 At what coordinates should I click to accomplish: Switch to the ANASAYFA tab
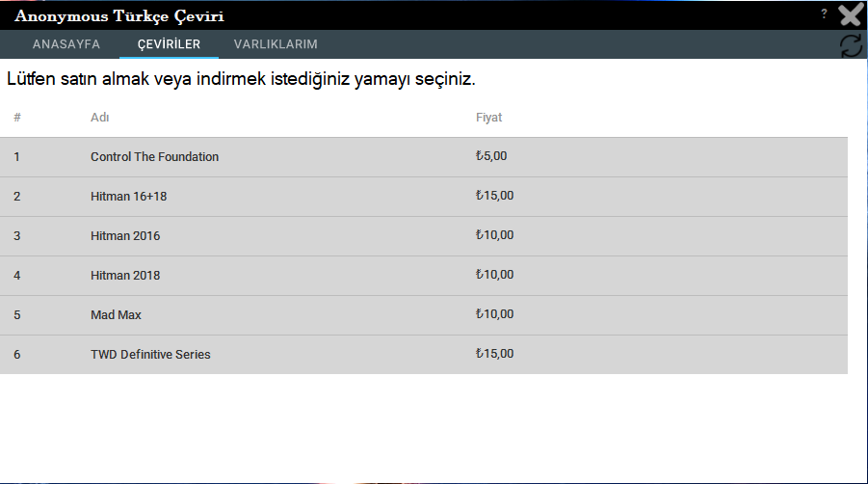click(66, 44)
